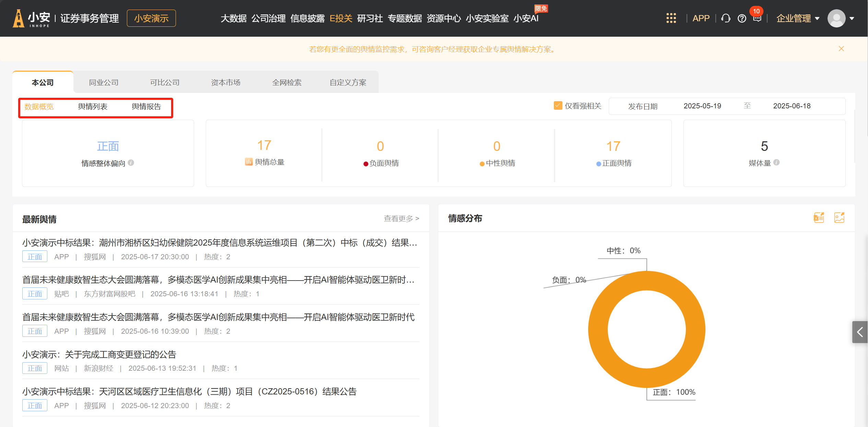868x427 pixels.
Task: Click the help question mark icon
Action: (x=742, y=18)
